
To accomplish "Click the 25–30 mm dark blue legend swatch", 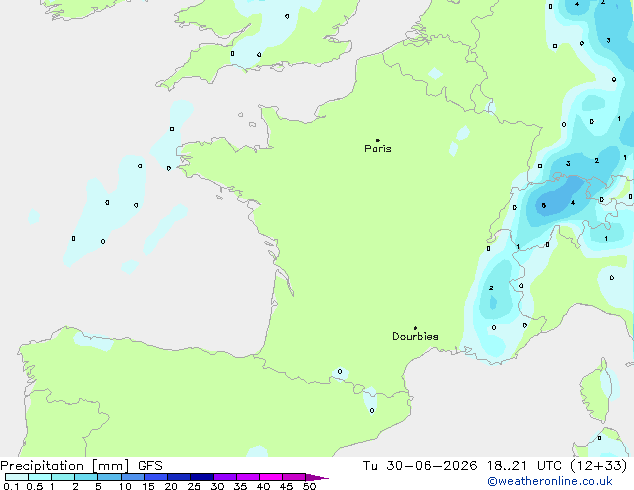I will [202, 477].
